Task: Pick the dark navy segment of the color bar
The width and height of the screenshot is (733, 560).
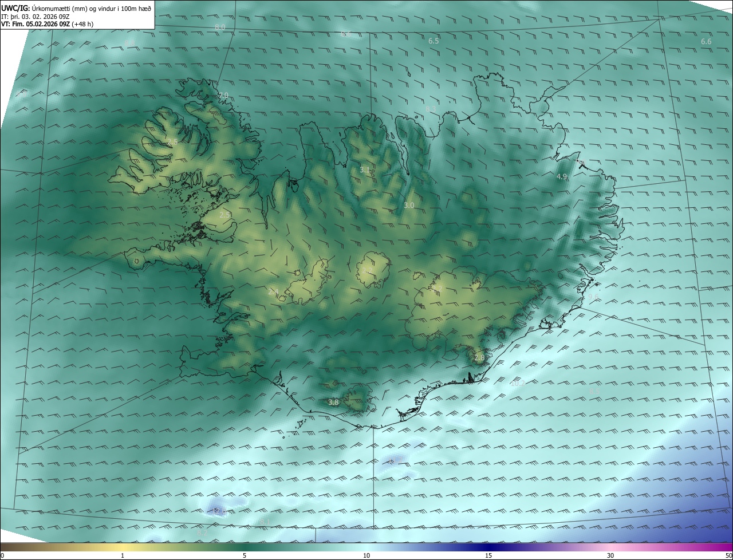Action: pos(488,547)
